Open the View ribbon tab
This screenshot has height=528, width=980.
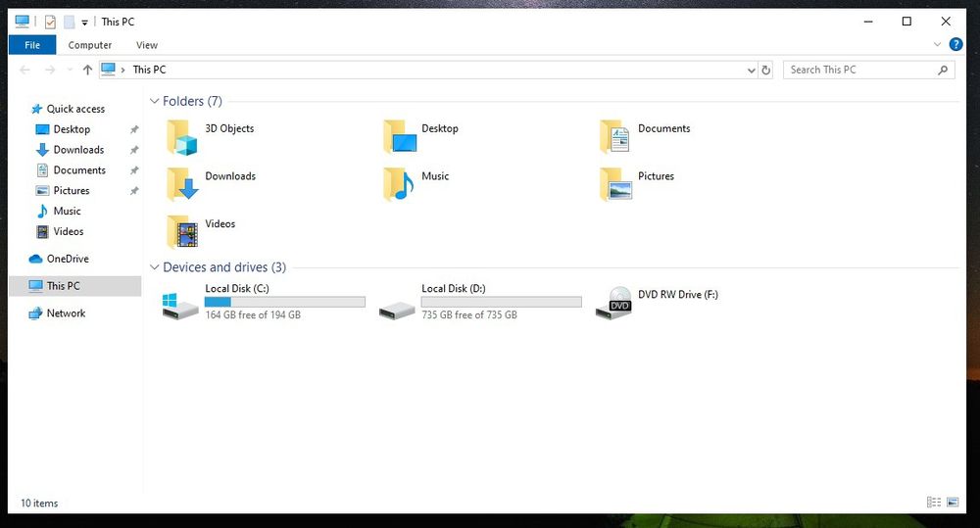tap(147, 45)
